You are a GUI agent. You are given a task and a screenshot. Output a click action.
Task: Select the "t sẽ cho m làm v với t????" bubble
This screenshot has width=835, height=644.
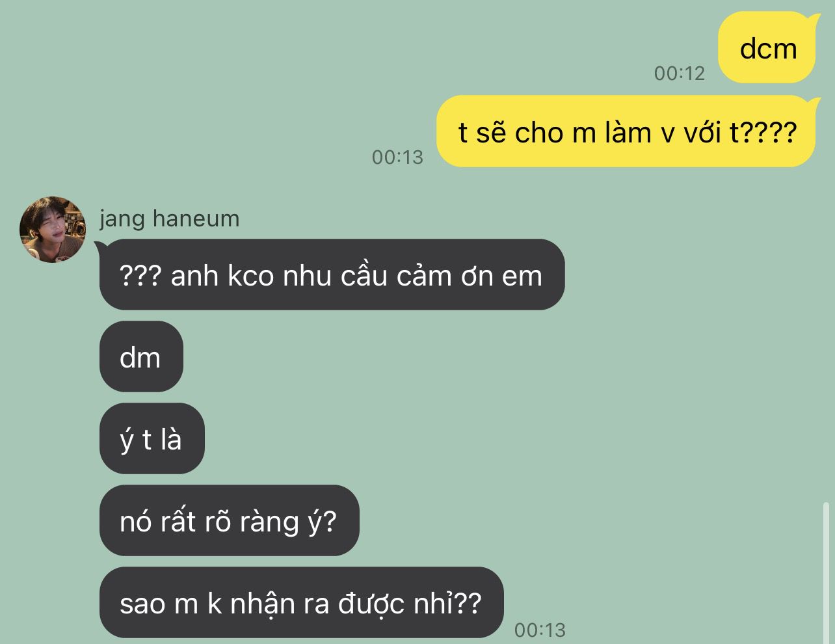[x=626, y=131]
